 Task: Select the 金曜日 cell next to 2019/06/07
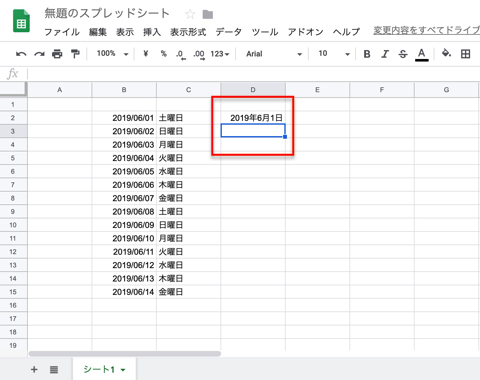(x=188, y=198)
